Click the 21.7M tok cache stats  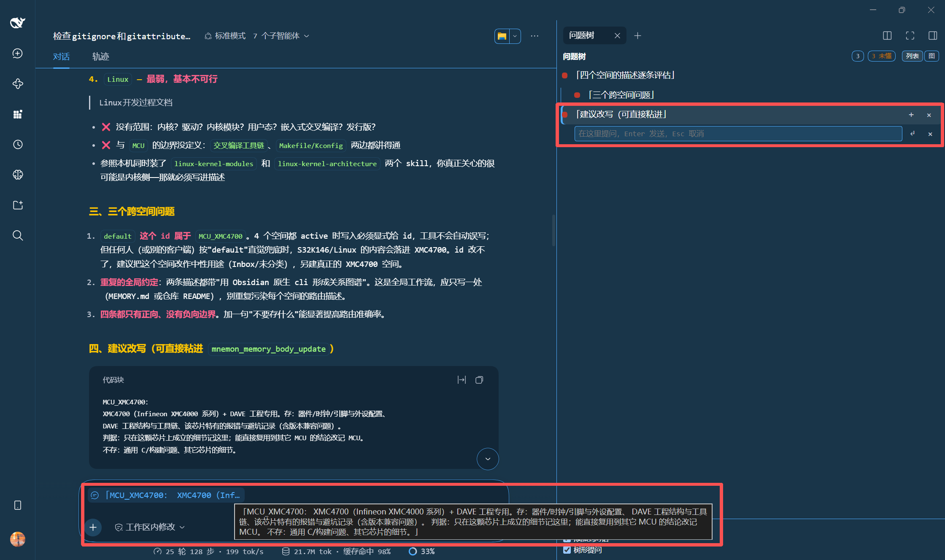click(336, 551)
